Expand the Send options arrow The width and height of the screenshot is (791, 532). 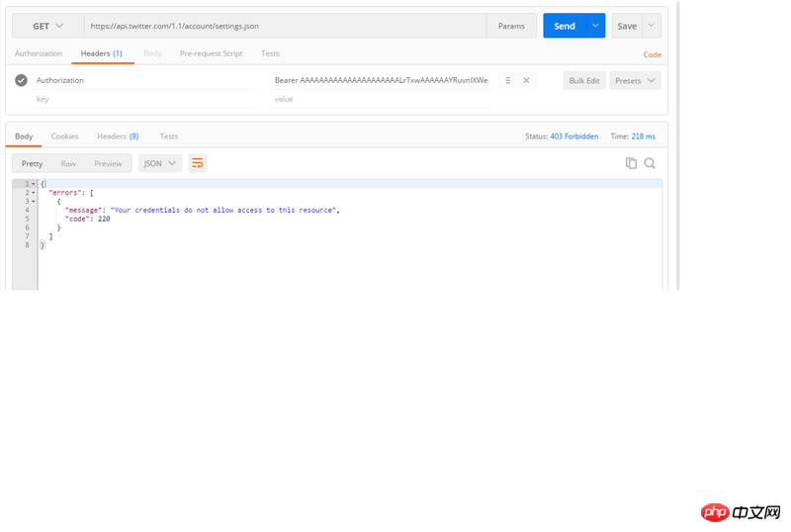tap(596, 26)
